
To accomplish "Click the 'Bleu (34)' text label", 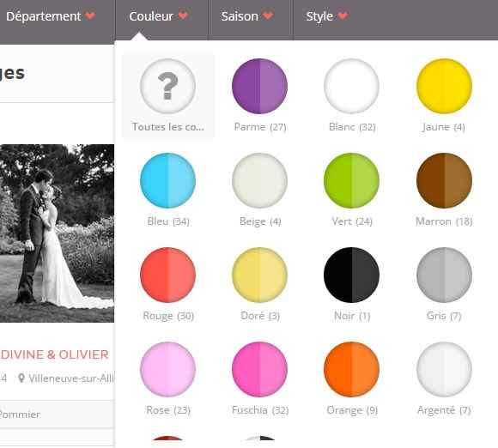I will point(168,221).
